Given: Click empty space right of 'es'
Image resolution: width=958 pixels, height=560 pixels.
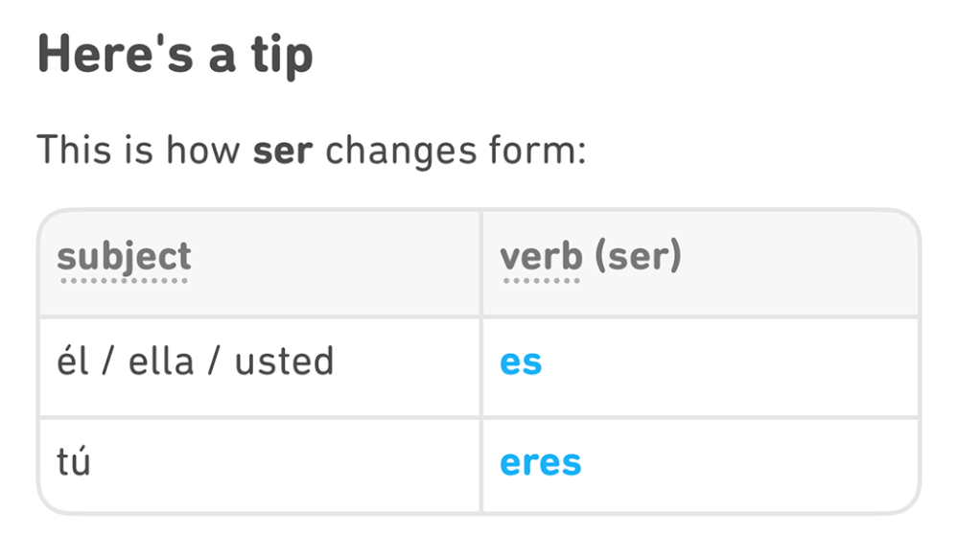Looking at the screenshot, I should [x=729, y=362].
